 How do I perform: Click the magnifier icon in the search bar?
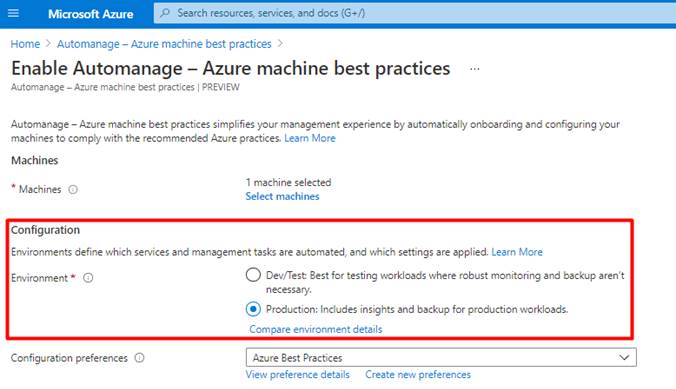click(165, 13)
